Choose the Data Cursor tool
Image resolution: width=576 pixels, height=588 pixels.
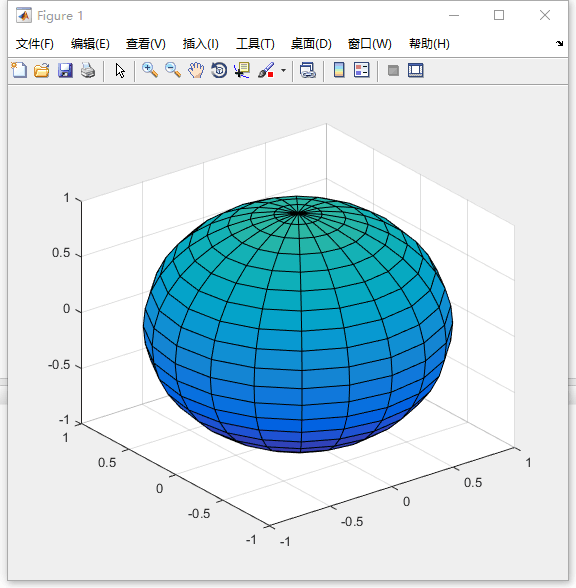pyautogui.click(x=242, y=70)
